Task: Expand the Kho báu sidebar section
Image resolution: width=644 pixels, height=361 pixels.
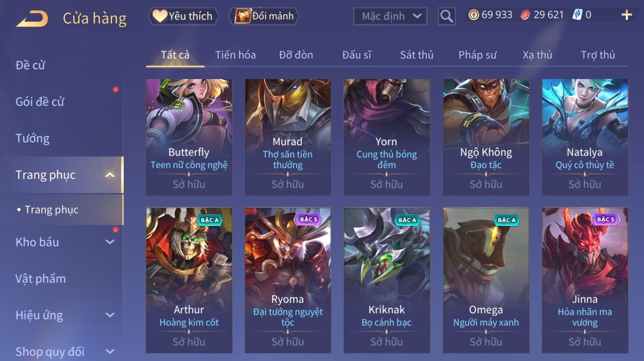Action: coord(110,242)
